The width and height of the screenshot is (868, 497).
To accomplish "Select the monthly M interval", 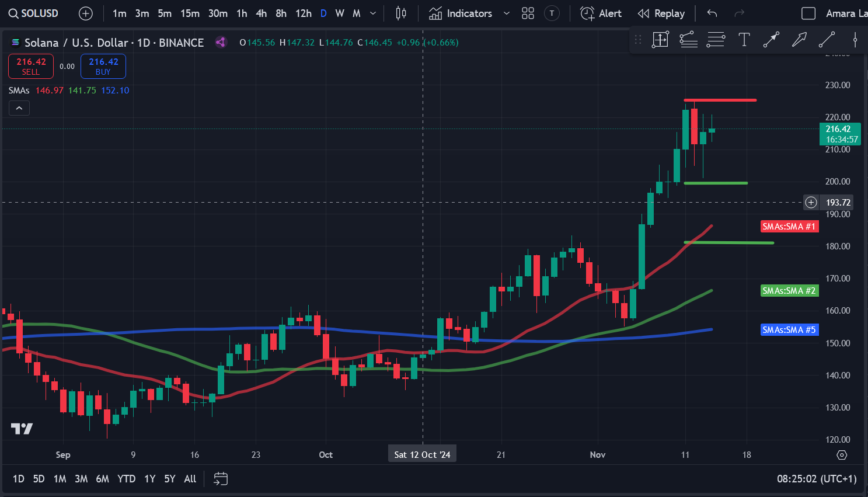I will click(357, 13).
